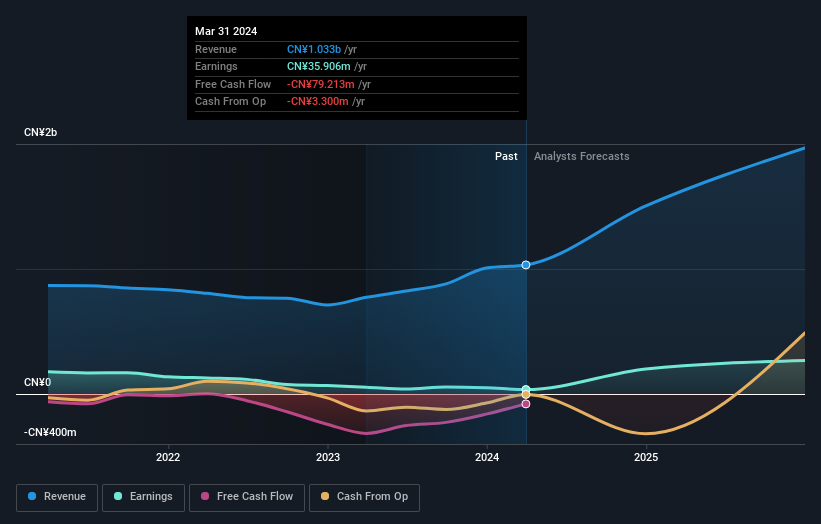Screen dimensions: 821x524
Task: Click the -CN¥400m y-axis label
Action: click(x=50, y=432)
